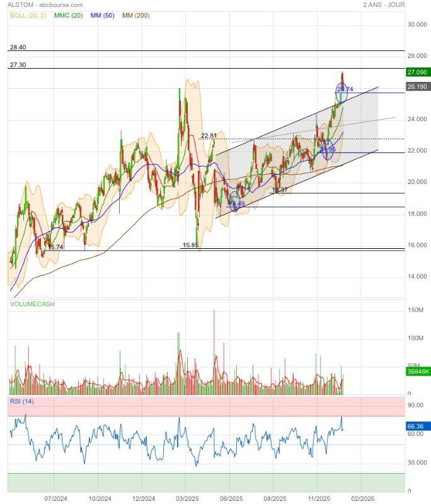Click the green 27.090 current price tag
431x504 pixels.
tap(417, 72)
